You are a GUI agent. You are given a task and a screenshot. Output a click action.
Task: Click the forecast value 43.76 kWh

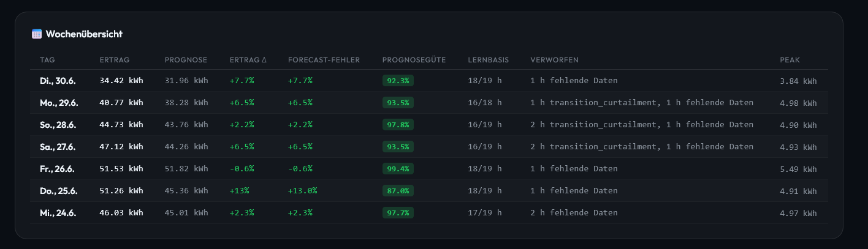(x=186, y=125)
